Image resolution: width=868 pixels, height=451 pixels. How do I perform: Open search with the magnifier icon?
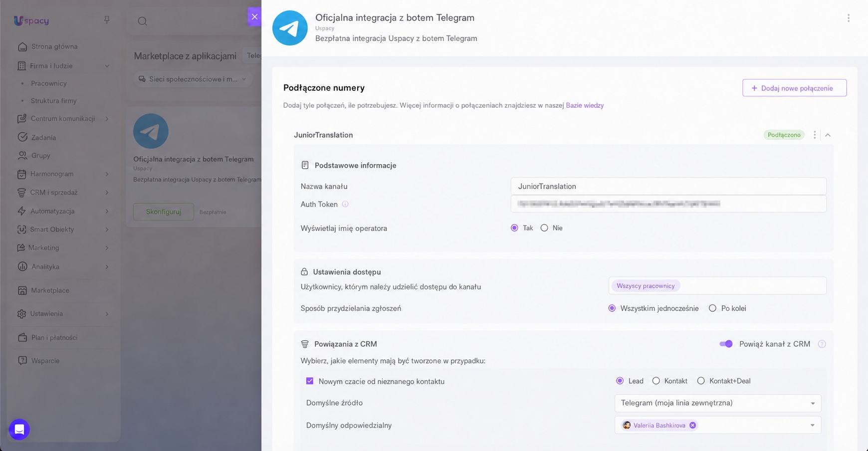(142, 21)
